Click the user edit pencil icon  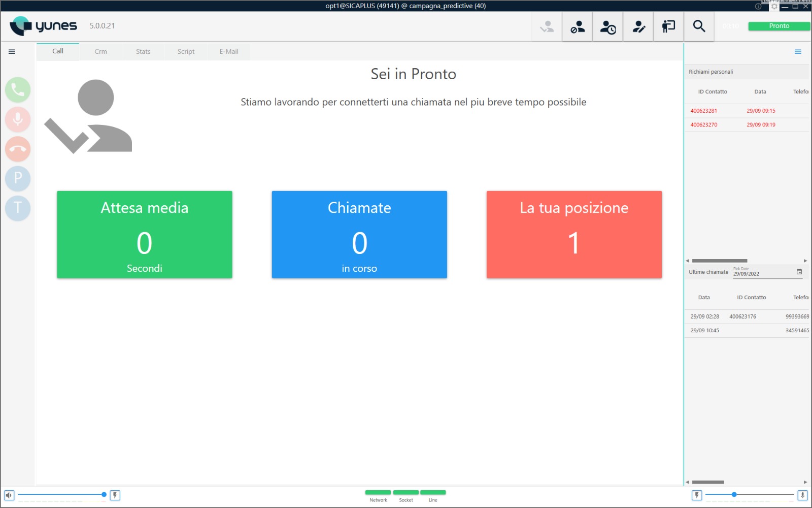point(638,26)
